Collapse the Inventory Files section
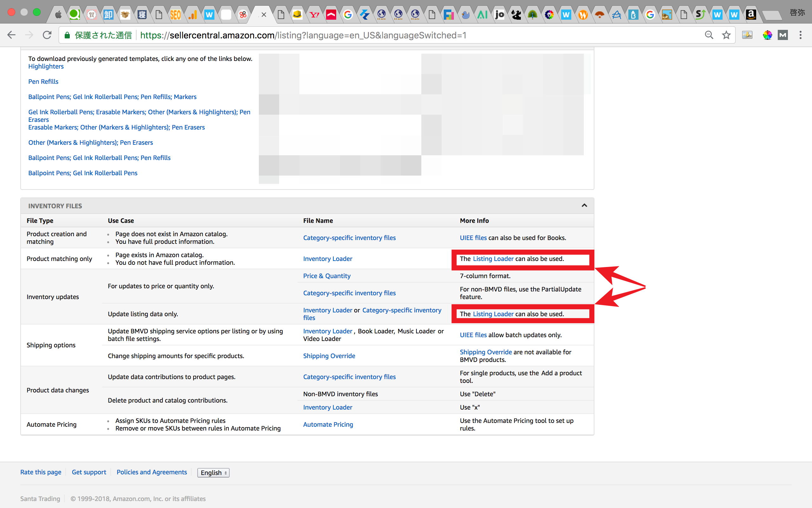The width and height of the screenshot is (812, 508). (584, 206)
